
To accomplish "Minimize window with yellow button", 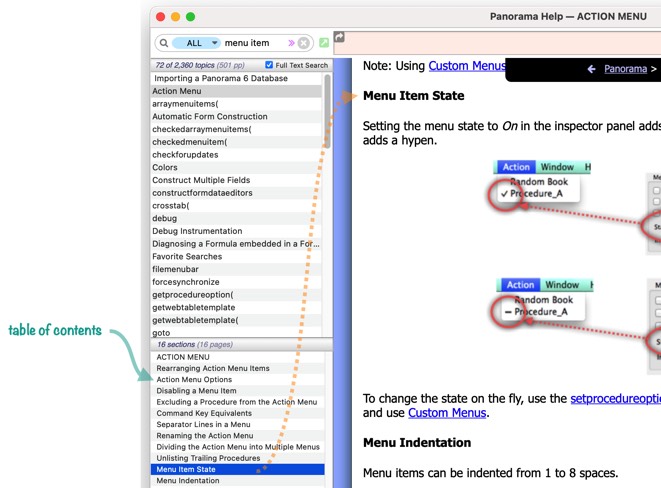I will click(175, 17).
